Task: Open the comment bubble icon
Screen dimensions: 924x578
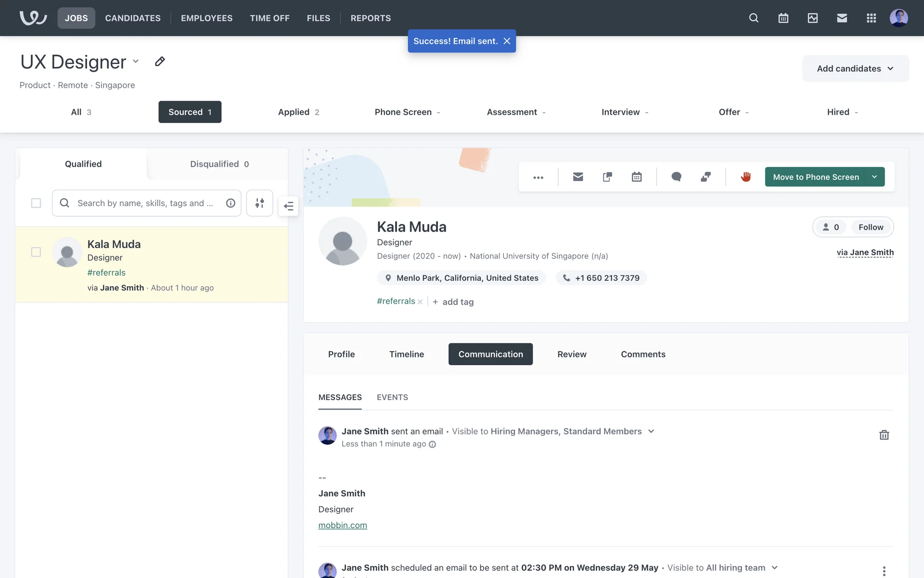Action: pyautogui.click(x=676, y=177)
